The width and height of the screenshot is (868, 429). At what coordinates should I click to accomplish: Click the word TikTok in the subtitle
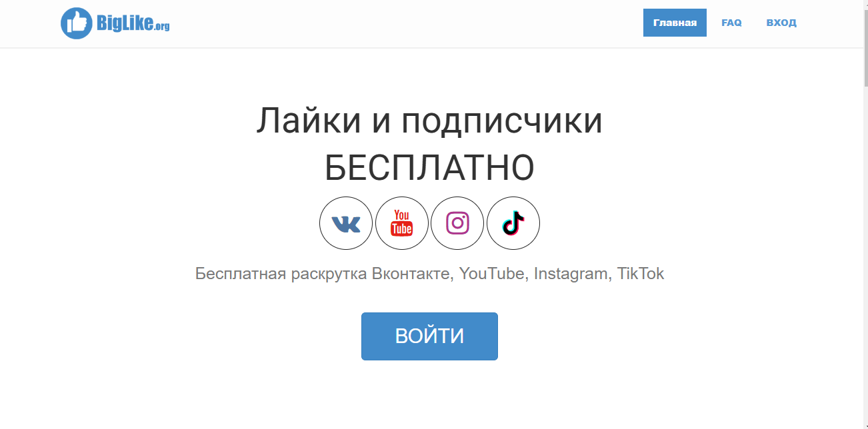tap(641, 274)
